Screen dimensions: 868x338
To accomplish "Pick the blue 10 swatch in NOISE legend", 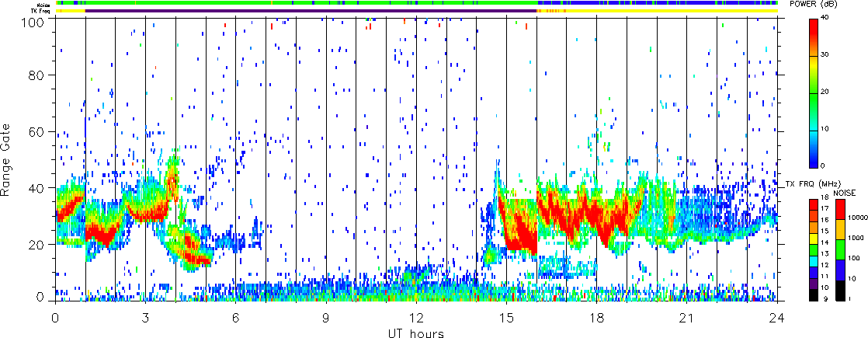I will (840, 270).
